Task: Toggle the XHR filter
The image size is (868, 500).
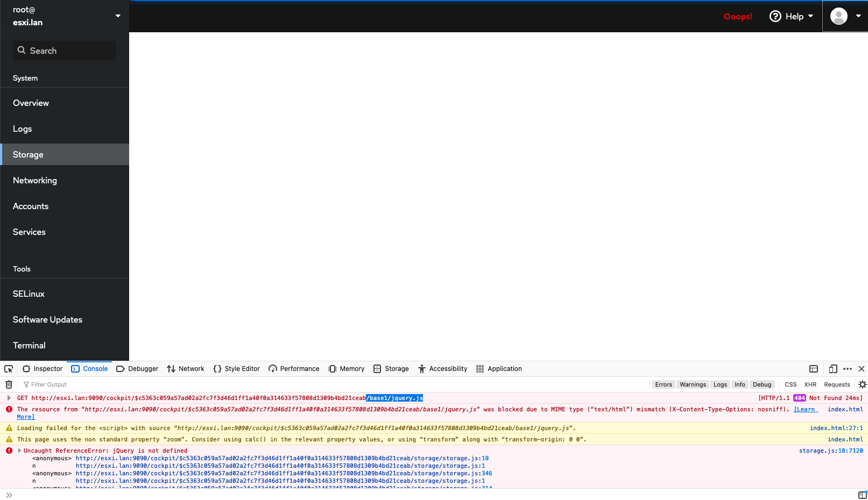Action: tap(810, 384)
